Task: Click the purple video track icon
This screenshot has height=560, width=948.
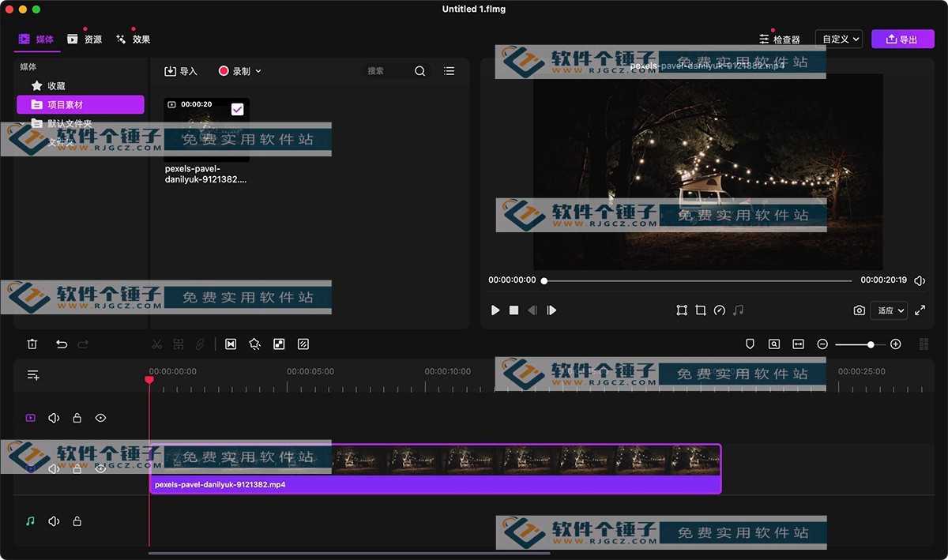Action: (31, 418)
